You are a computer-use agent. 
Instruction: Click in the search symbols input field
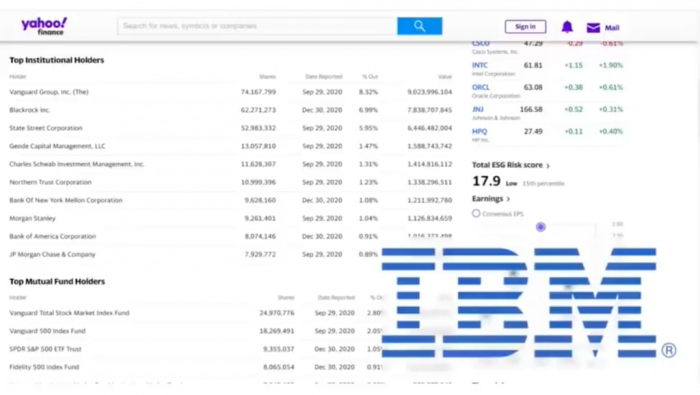(257, 26)
